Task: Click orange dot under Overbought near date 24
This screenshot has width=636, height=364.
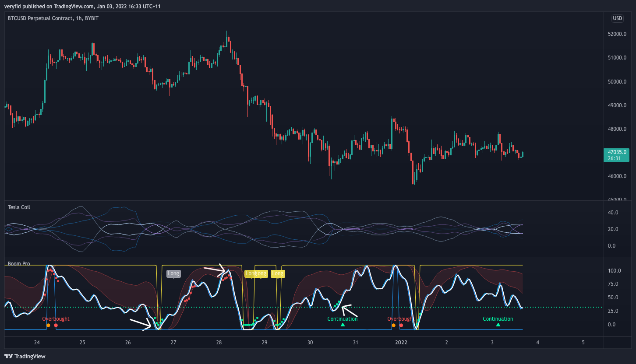Action: [x=48, y=325]
